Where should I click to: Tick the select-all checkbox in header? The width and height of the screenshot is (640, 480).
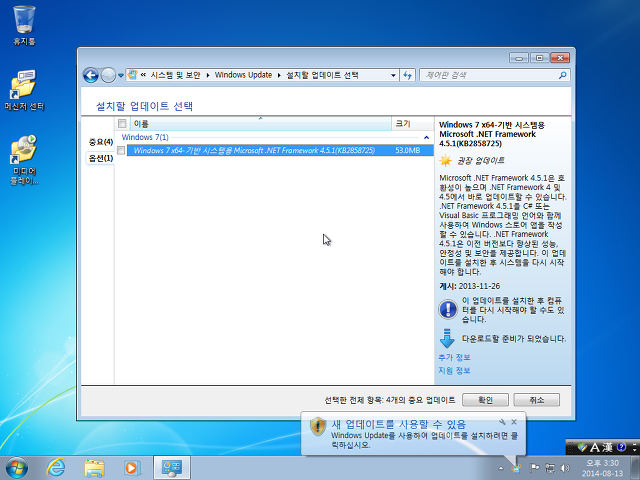click(122, 123)
